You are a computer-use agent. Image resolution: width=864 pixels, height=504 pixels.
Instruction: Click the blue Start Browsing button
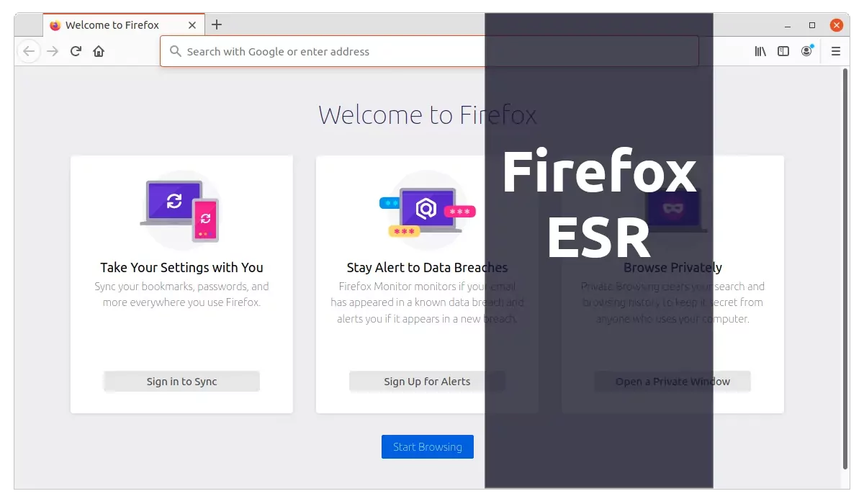tap(427, 446)
